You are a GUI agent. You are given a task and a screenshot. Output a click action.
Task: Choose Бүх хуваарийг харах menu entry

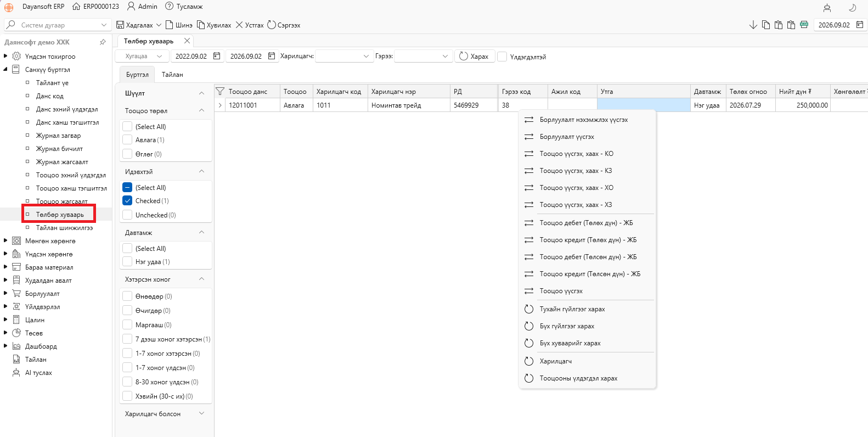pos(587,343)
